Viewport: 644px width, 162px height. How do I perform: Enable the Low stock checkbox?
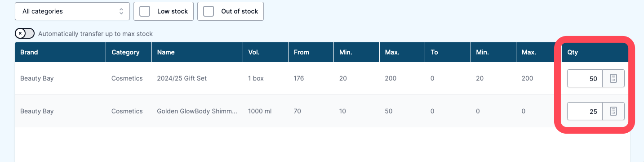click(x=145, y=11)
